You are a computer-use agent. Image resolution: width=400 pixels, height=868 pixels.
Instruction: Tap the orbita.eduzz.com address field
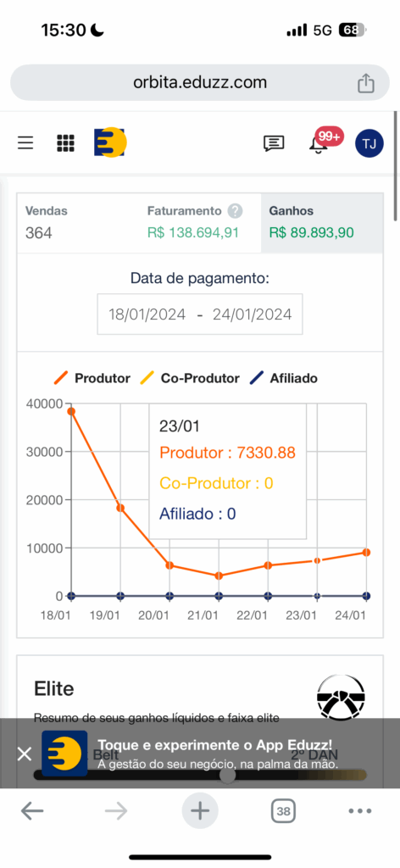click(200, 82)
